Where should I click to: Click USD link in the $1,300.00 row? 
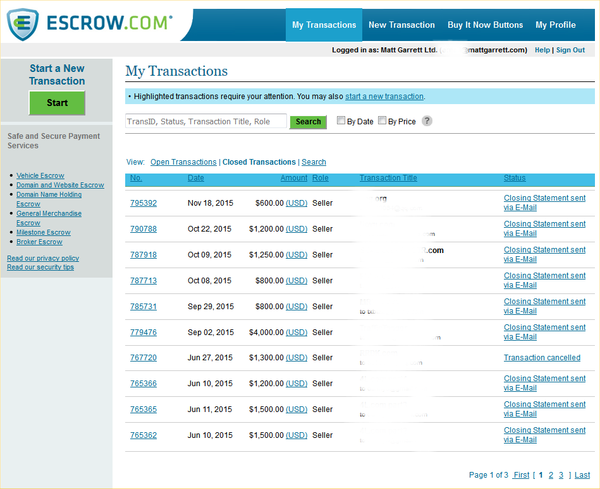(x=297, y=358)
